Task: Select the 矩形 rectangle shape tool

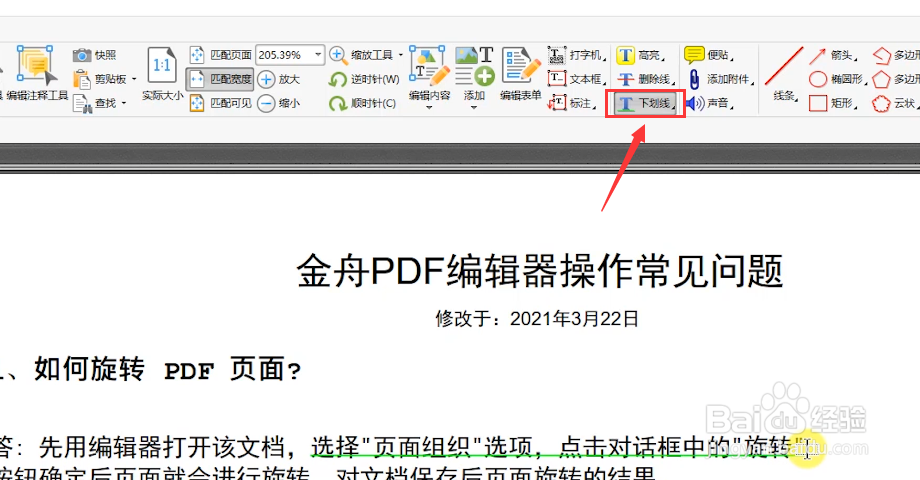Action: 833,103
